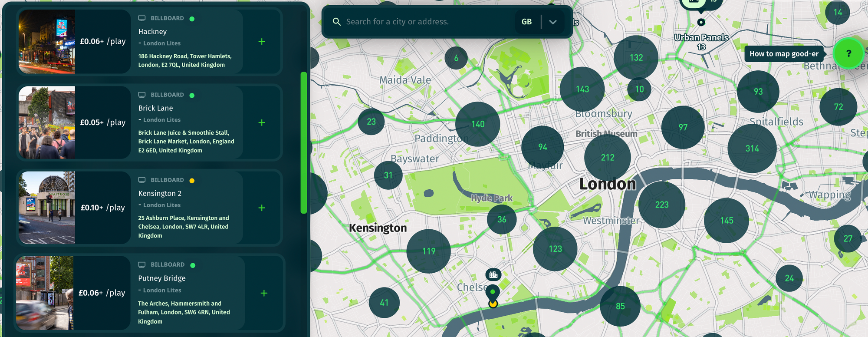868x337 pixels.
Task: Select the green map pin near Chelsea
Action: click(x=493, y=292)
